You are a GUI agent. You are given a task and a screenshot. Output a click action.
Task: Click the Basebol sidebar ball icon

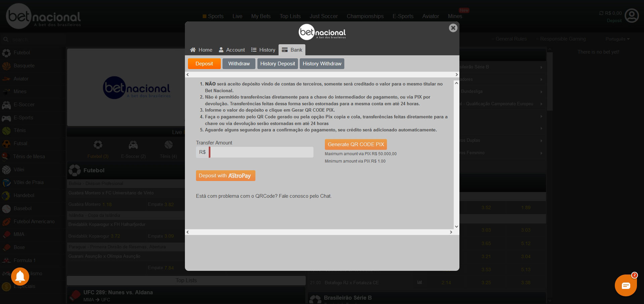click(6, 209)
